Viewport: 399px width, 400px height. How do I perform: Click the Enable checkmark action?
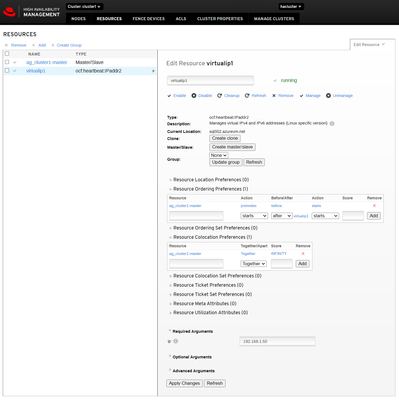pos(177,96)
